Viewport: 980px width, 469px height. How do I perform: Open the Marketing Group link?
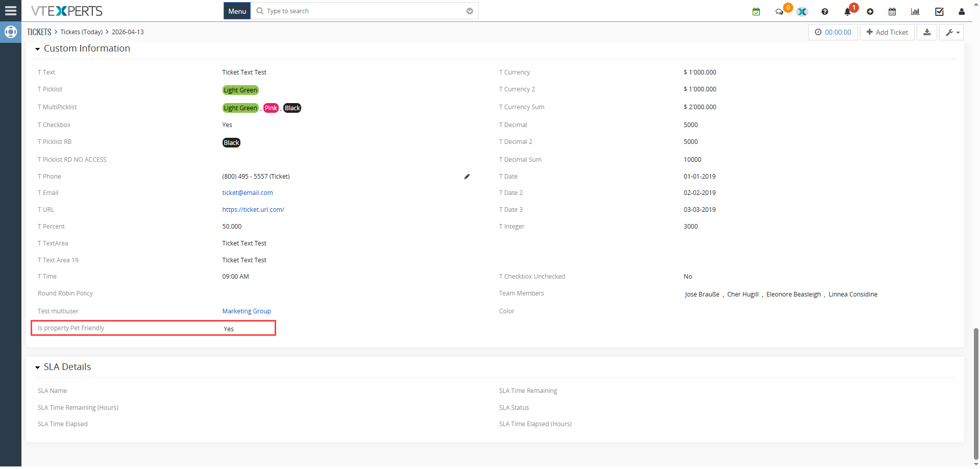(247, 311)
